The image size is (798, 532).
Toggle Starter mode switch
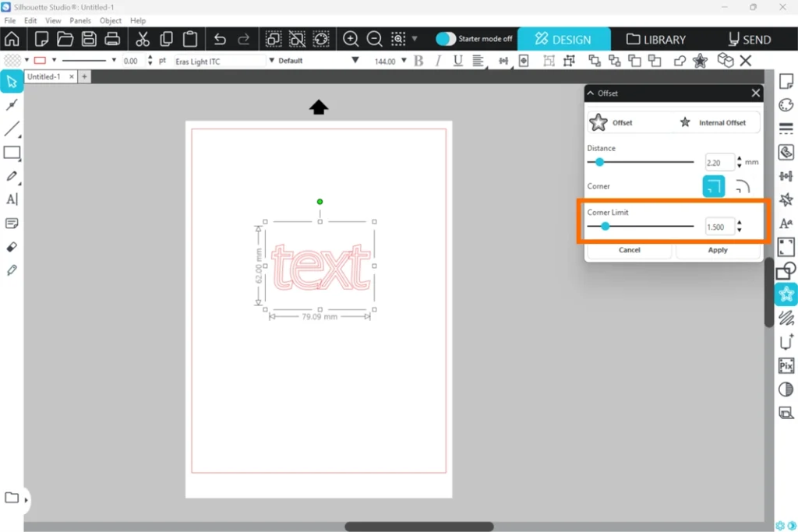point(446,39)
